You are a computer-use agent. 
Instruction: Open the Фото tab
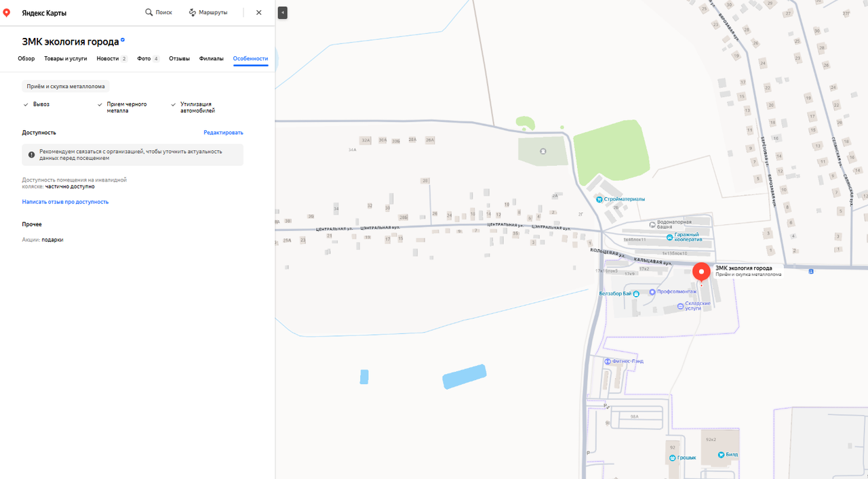144,59
